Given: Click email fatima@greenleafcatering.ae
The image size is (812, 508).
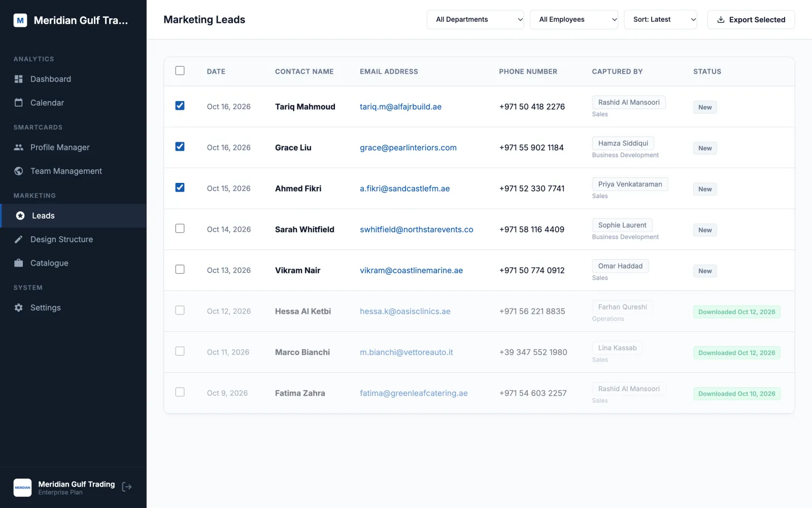Looking at the screenshot, I should (414, 393).
